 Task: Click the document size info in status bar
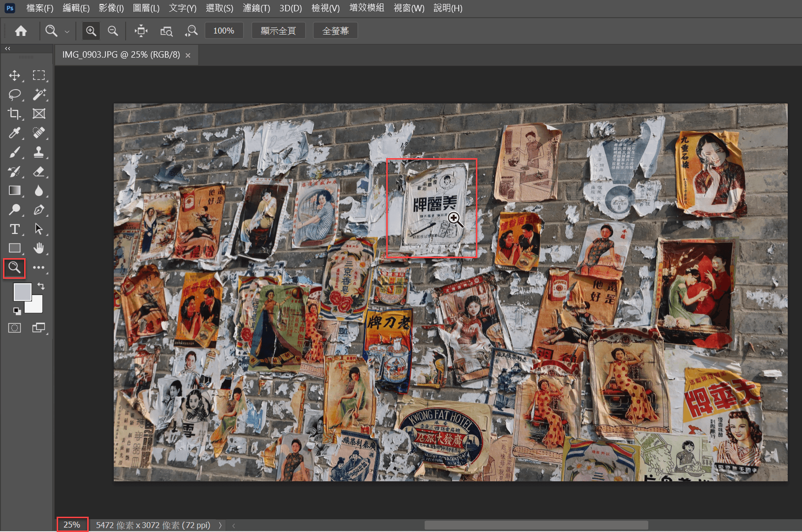[153, 525]
